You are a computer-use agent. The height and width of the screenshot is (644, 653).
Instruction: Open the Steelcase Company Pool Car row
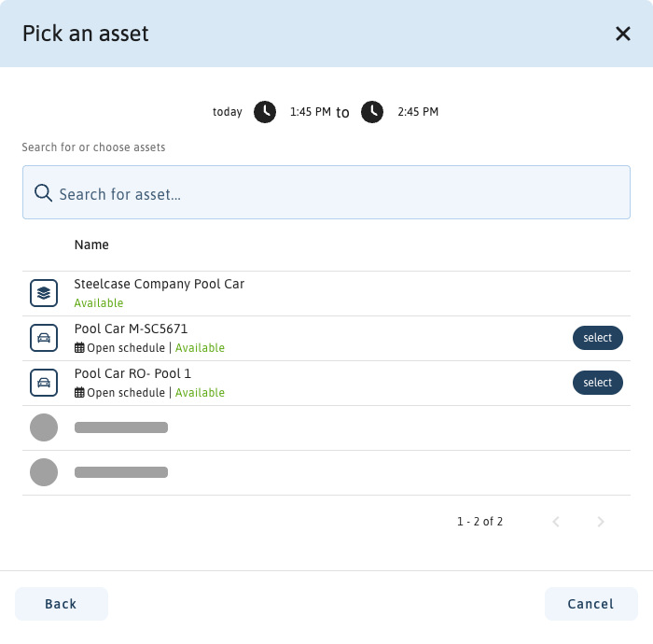[160, 284]
